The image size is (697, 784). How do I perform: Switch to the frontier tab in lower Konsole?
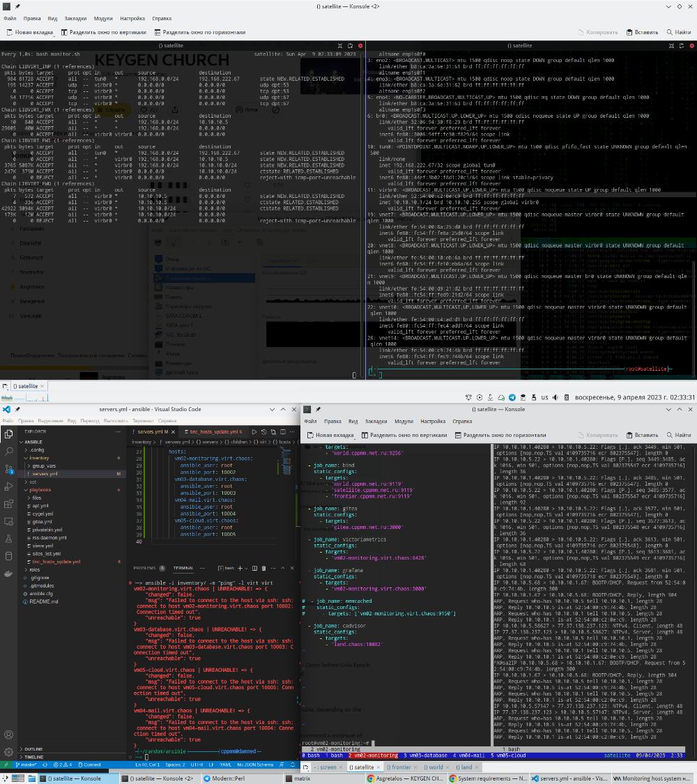click(x=401, y=767)
